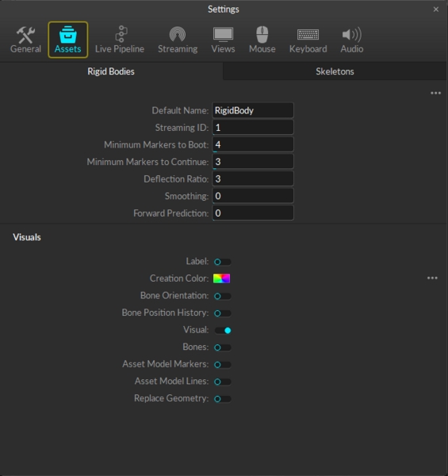Open the General settings icon
The height and width of the screenshot is (476, 448).
pos(25,34)
